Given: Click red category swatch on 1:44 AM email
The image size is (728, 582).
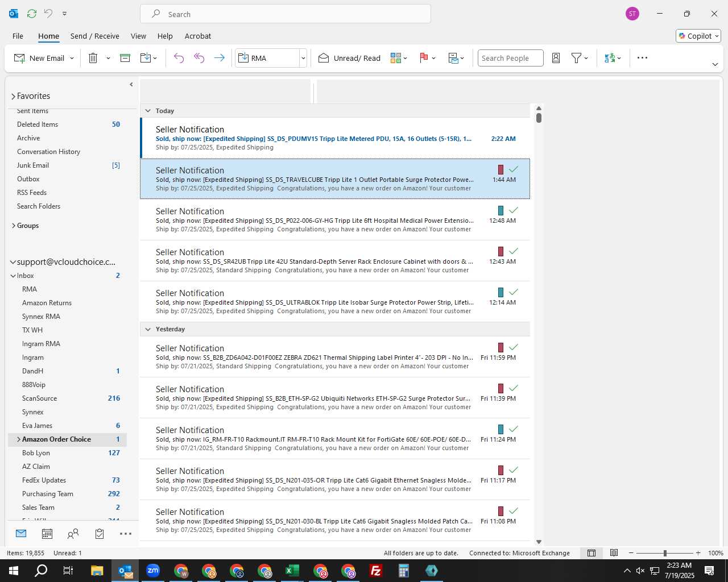Looking at the screenshot, I should tap(500, 169).
